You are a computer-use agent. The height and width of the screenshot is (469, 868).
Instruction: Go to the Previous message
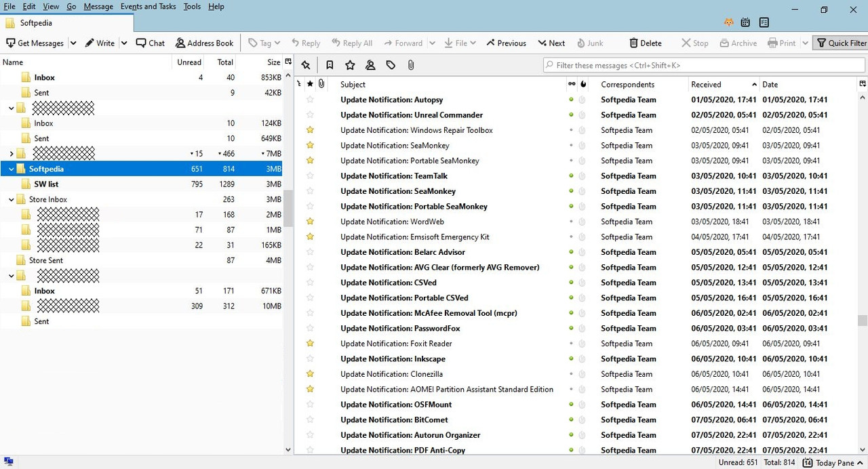506,43
